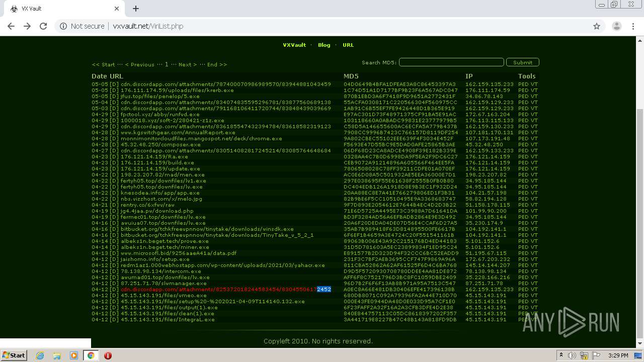The height and width of the screenshot is (362, 644).
Task: Open the VXVault navigation link
Action: [x=294, y=45]
